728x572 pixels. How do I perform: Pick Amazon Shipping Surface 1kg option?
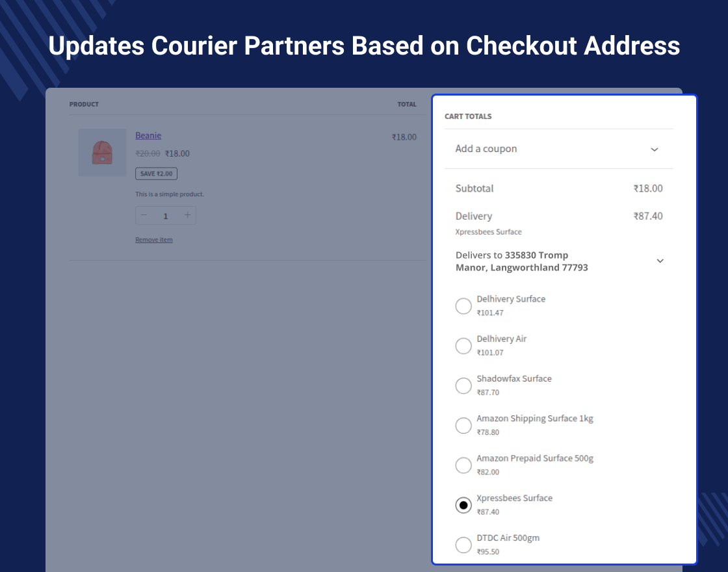point(463,425)
